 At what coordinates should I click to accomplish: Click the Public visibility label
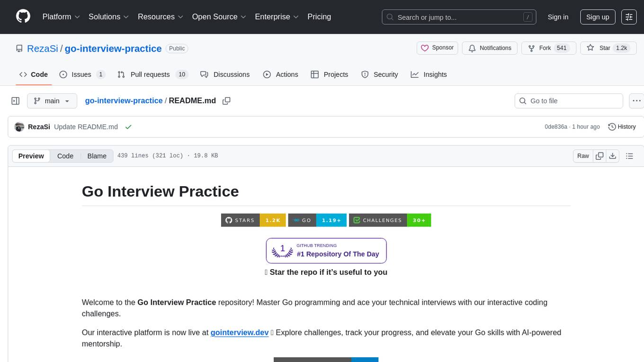click(x=177, y=48)
